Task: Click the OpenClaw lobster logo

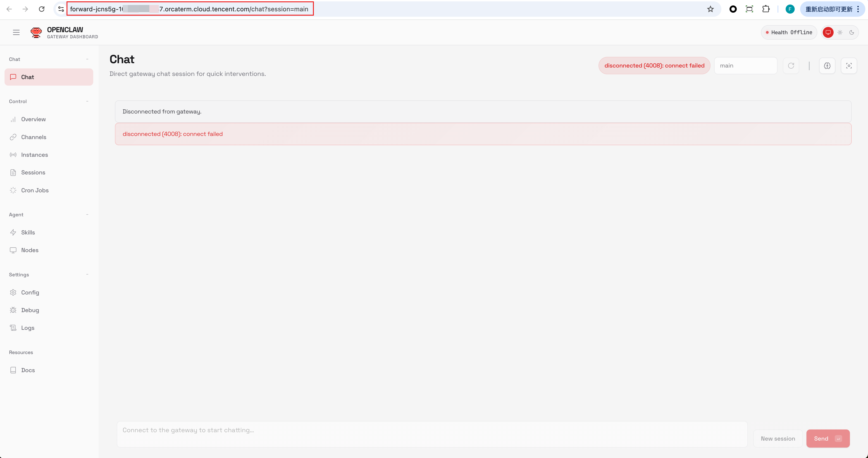Action: [36, 32]
